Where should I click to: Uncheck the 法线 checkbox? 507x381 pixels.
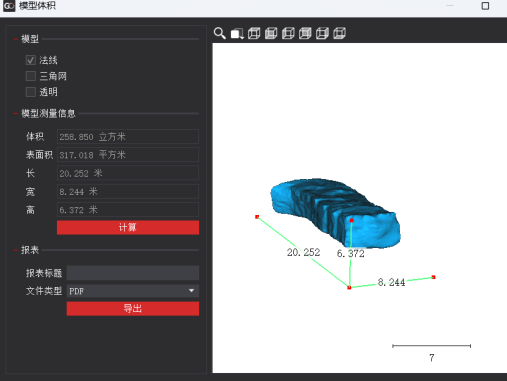pos(31,60)
